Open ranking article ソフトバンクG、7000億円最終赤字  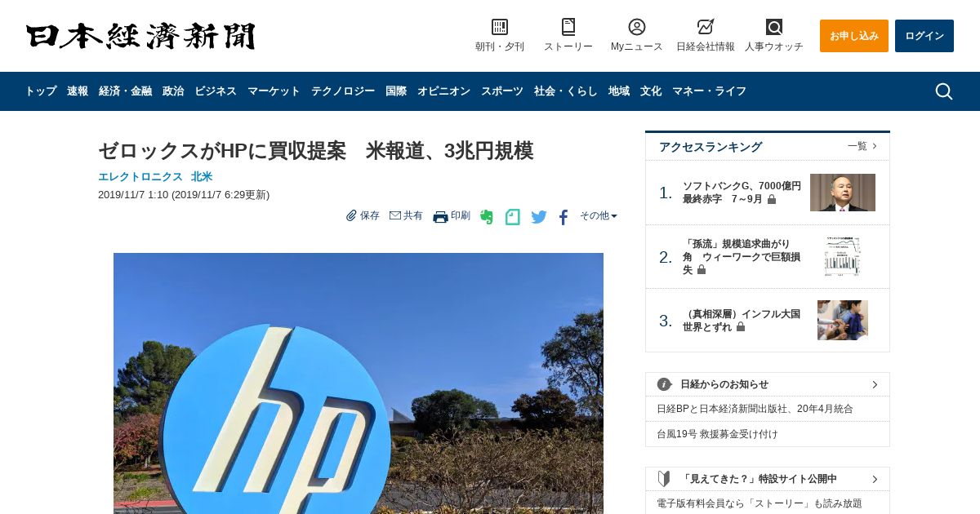pos(742,193)
